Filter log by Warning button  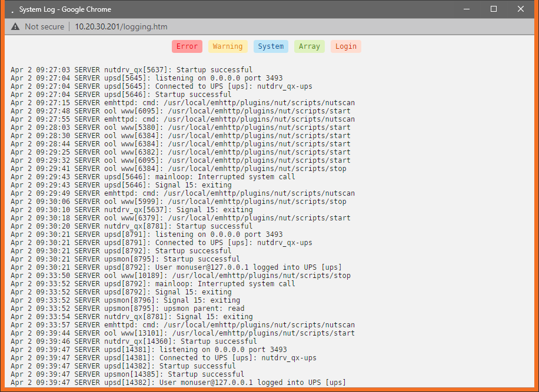[x=228, y=46]
